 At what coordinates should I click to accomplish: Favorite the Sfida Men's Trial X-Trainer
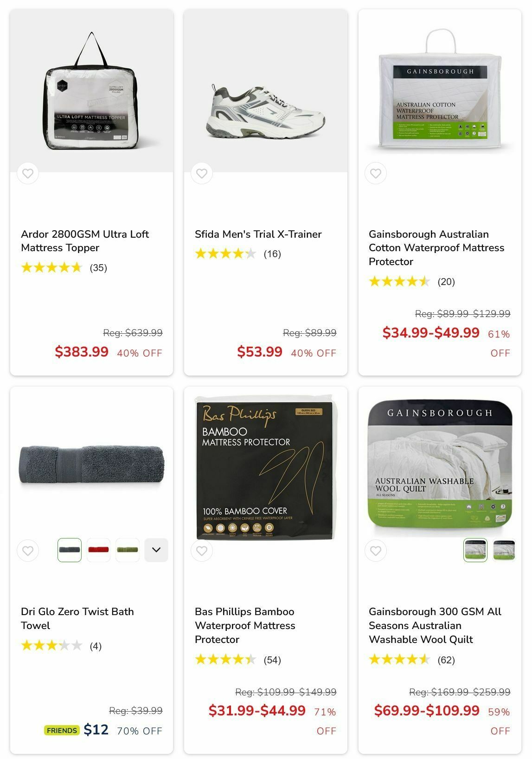tap(202, 174)
